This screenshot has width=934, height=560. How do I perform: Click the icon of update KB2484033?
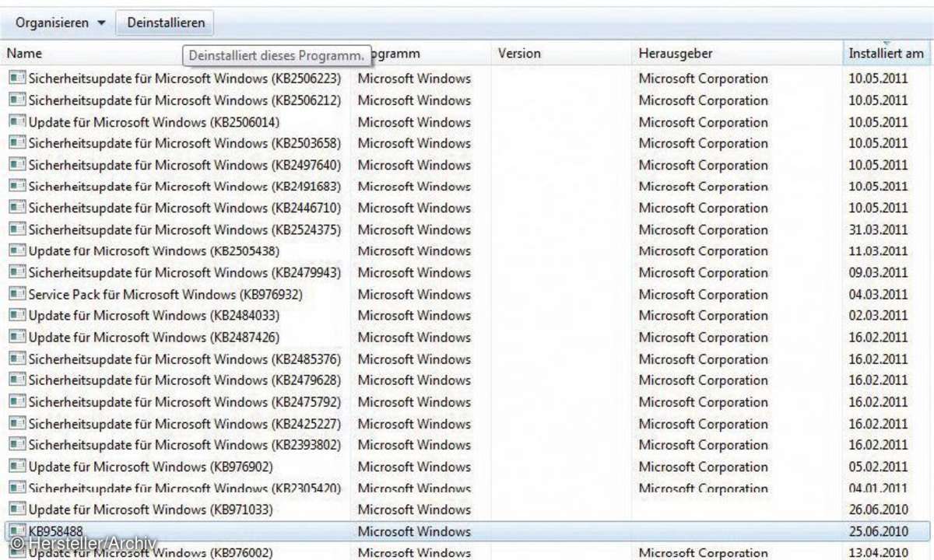click(x=17, y=316)
